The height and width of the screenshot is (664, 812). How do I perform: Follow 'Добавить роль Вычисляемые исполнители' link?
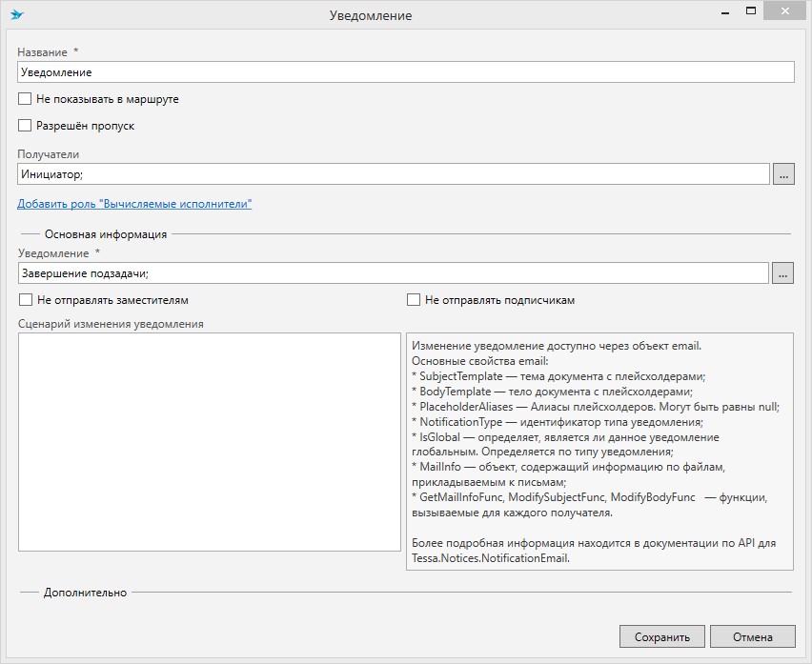(x=134, y=204)
